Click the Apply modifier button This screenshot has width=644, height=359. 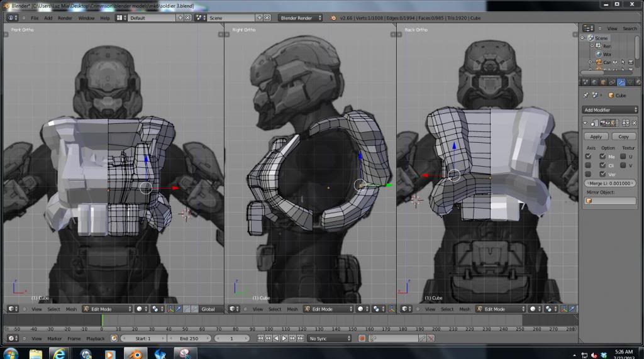click(x=596, y=136)
